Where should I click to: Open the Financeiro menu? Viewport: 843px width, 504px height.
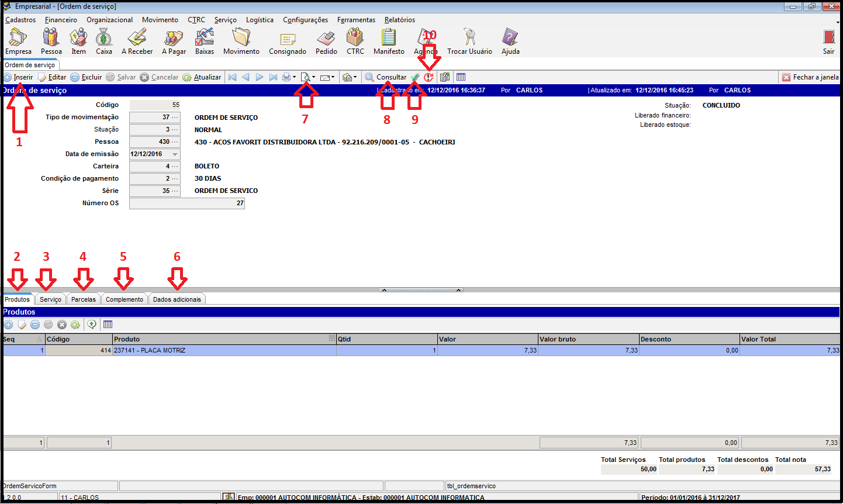tap(61, 20)
